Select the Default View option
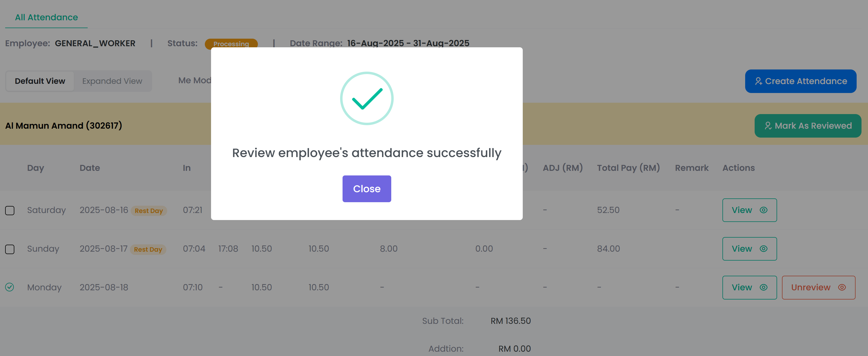This screenshot has width=868, height=356. [x=40, y=81]
